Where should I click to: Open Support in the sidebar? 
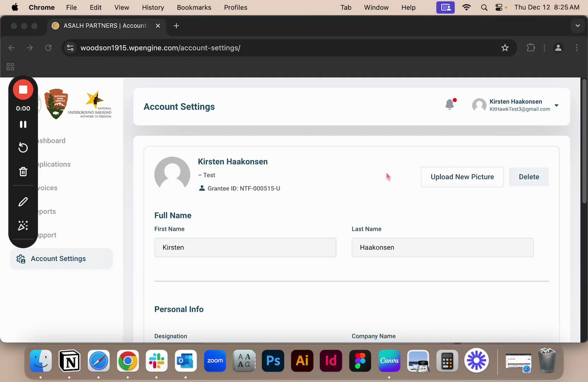coord(47,235)
